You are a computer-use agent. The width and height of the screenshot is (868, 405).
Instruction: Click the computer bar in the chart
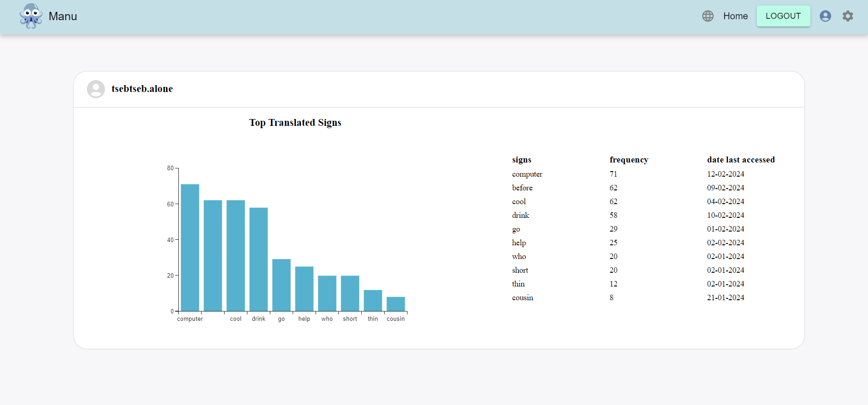[190, 248]
